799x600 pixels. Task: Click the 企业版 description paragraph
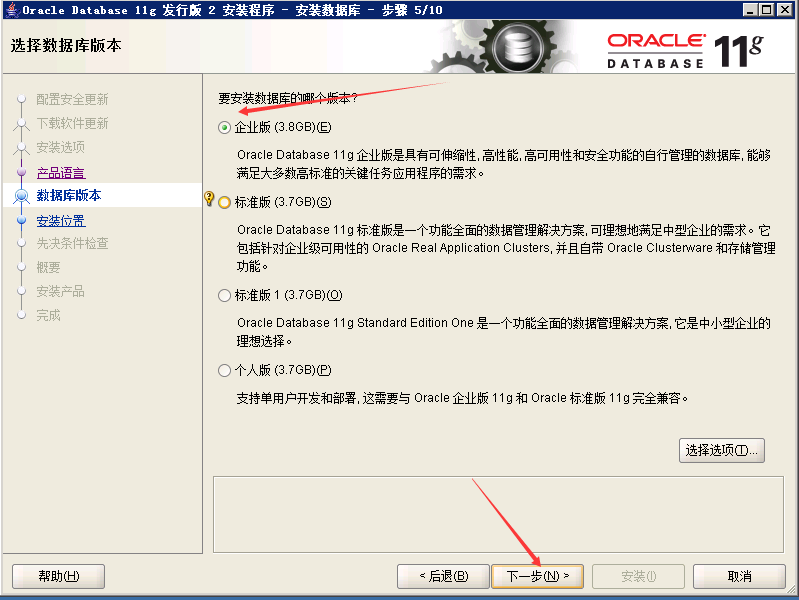pyautogui.click(x=503, y=164)
